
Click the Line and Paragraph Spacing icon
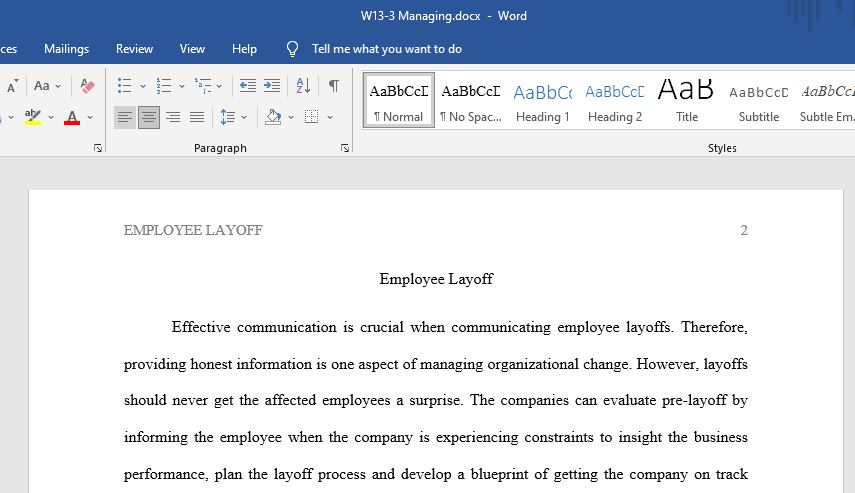pyautogui.click(x=228, y=117)
